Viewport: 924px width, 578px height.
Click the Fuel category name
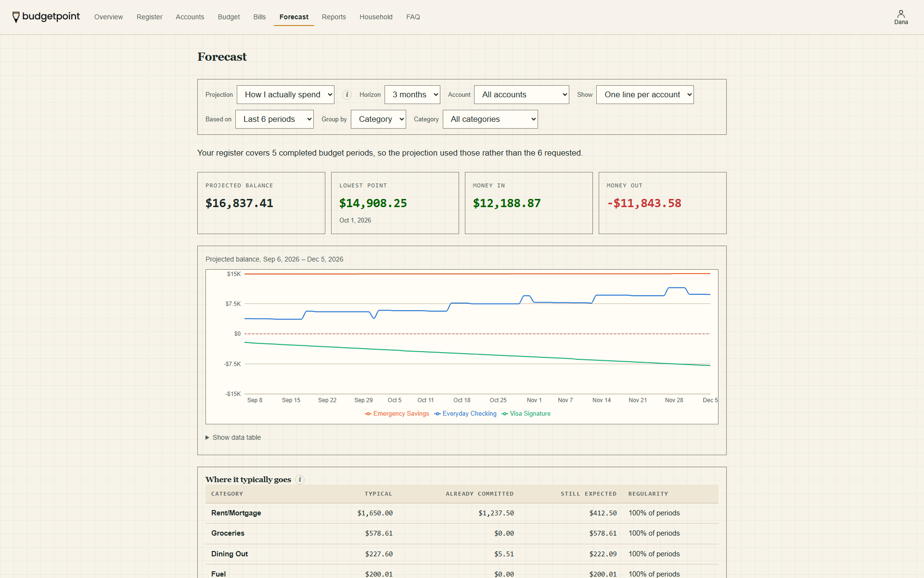coord(218,574)
